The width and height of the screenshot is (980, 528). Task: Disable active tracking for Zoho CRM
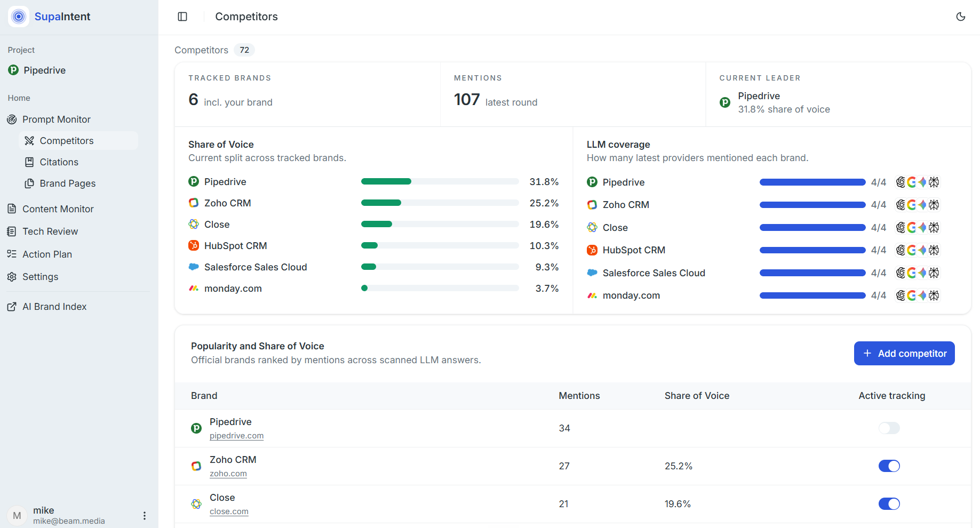pos(889,466)
